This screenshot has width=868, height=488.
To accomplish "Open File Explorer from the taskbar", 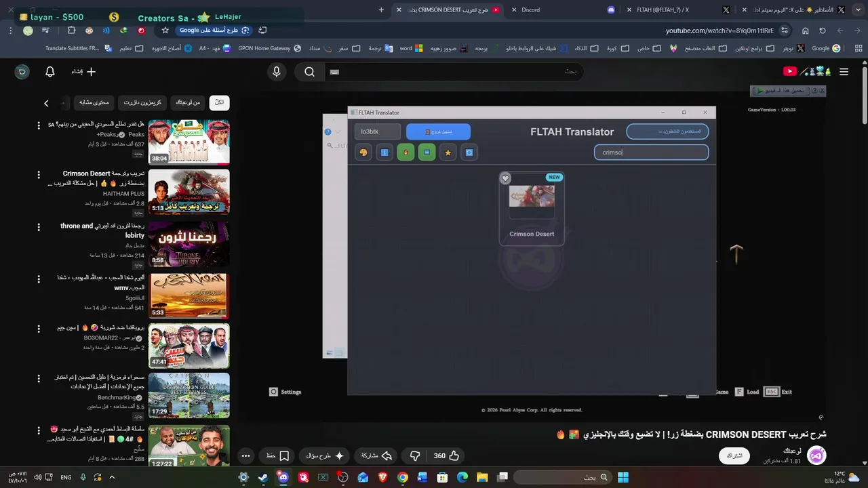I will [x=482, y=477].
